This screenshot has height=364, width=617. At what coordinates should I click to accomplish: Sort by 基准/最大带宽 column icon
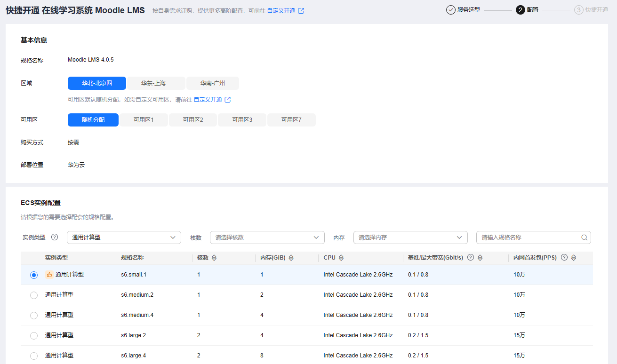click(480, 258)
